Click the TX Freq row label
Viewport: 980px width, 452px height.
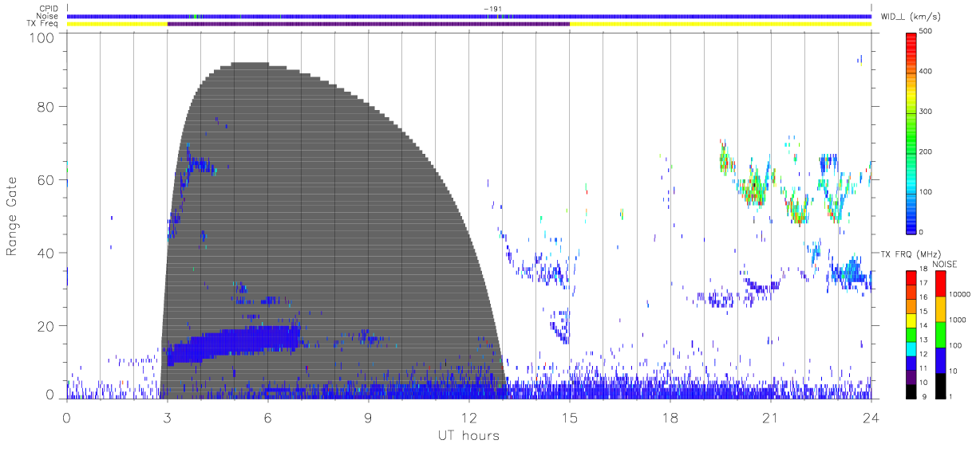(x=42, y=24)
